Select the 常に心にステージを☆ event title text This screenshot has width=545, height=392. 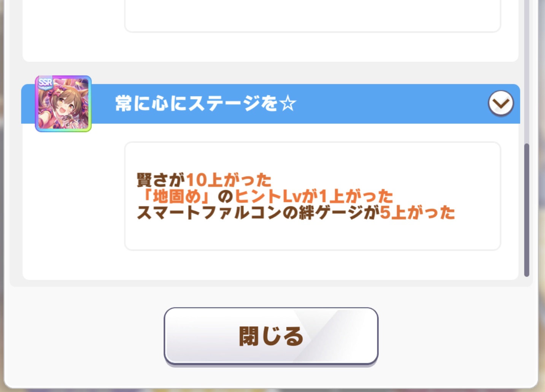[x=205, y=103]
